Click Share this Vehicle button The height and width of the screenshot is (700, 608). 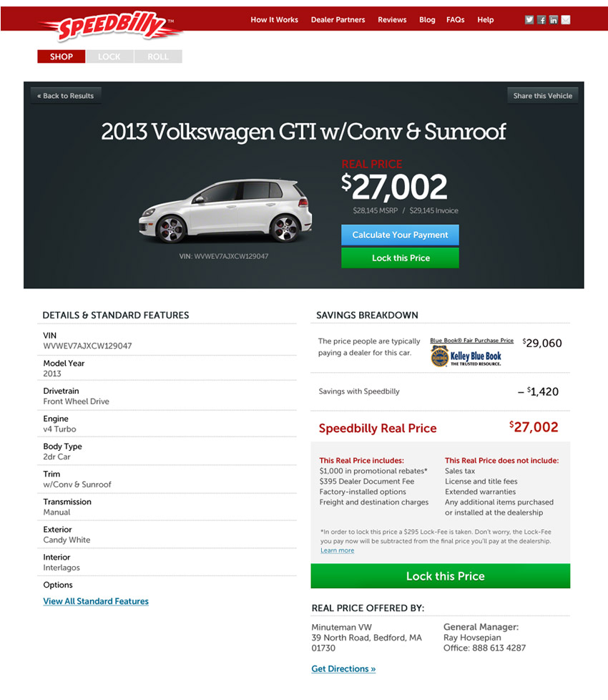coord(542,95)
